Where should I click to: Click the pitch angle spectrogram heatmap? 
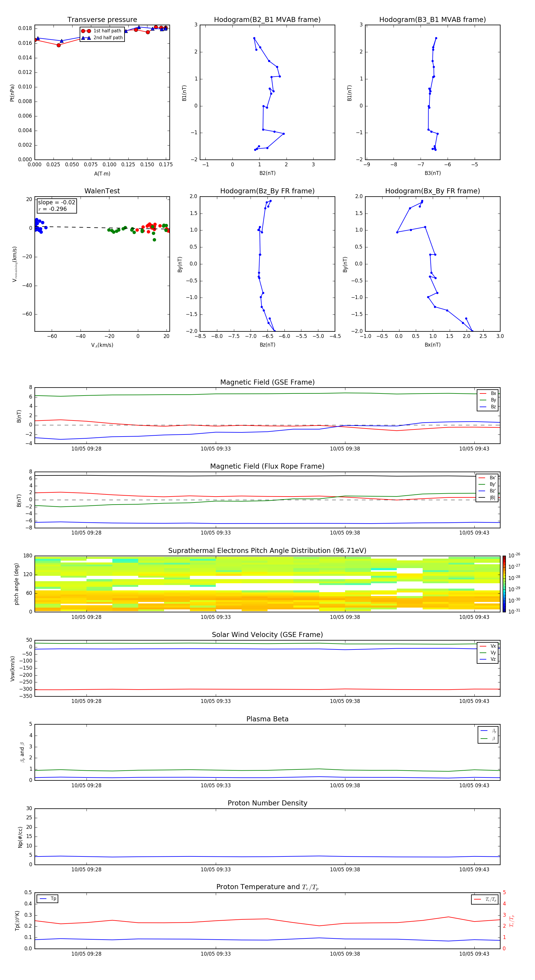pyautogui.click(x=267, y=584)
